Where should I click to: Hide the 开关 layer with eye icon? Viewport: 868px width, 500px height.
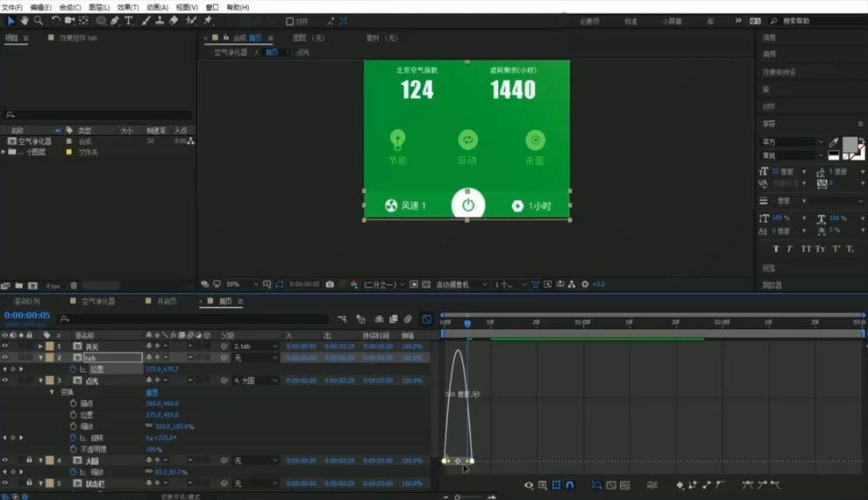5,346
